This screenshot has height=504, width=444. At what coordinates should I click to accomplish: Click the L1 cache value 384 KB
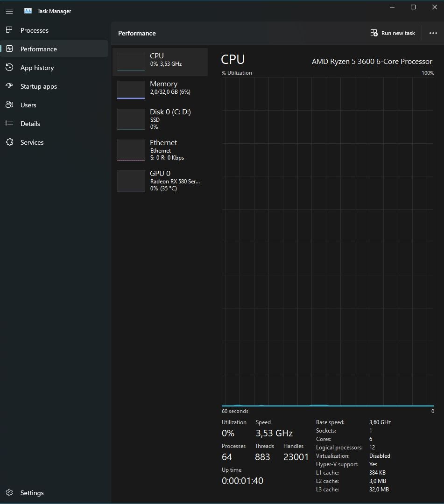[377, 472]
